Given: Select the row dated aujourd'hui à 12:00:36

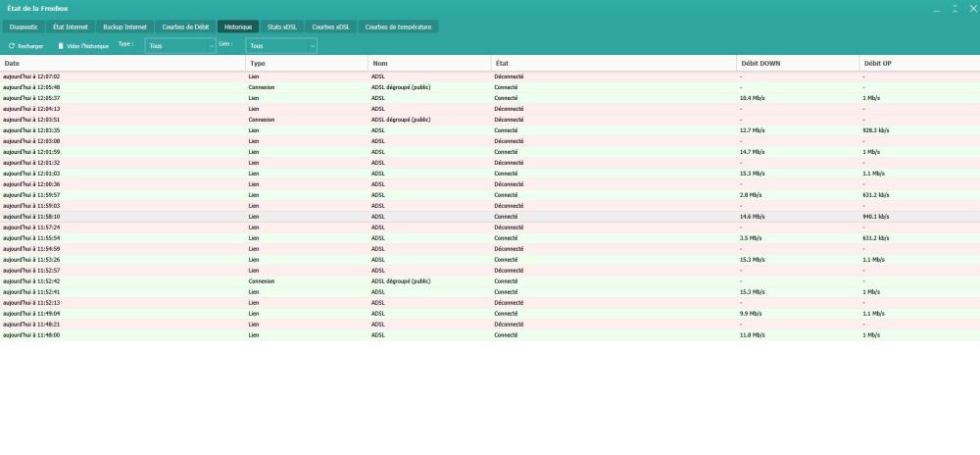Looking at the screenshot, I should [490, 184].
